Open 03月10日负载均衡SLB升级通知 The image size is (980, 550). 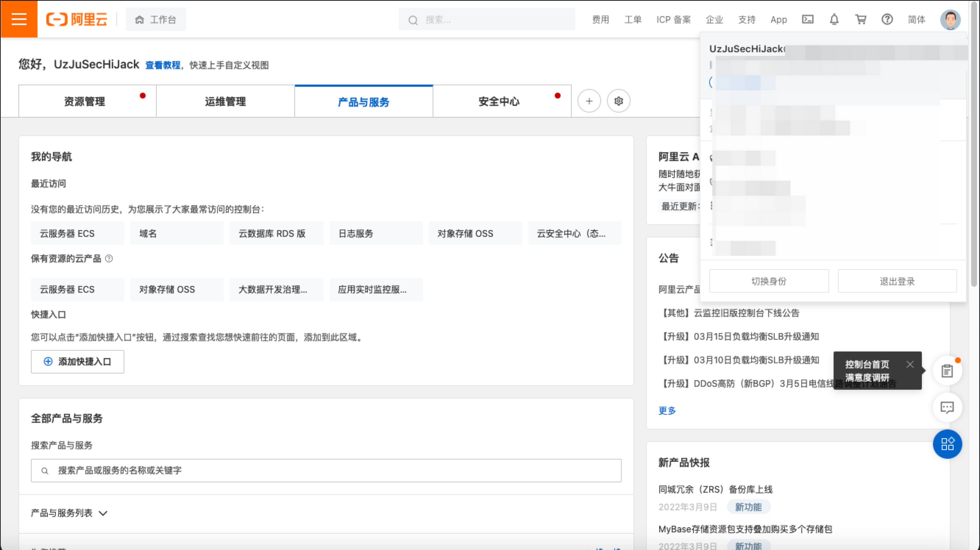click(x=739, y=360)
